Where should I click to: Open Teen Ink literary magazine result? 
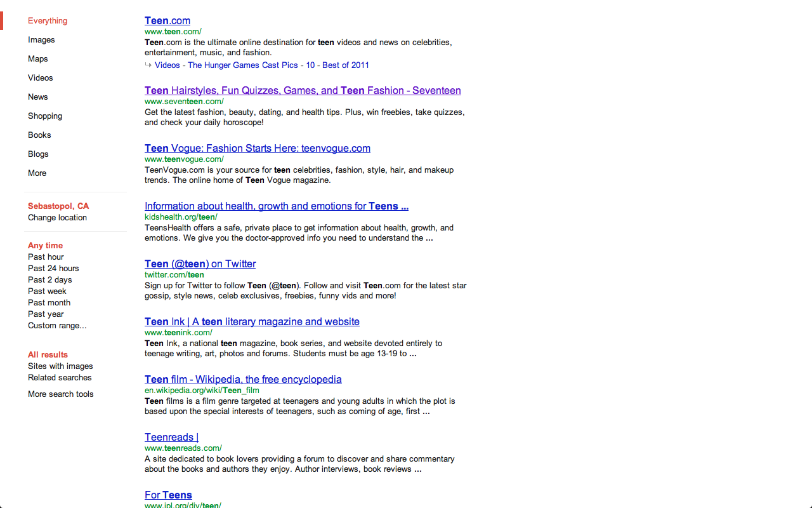pos(252,322)
